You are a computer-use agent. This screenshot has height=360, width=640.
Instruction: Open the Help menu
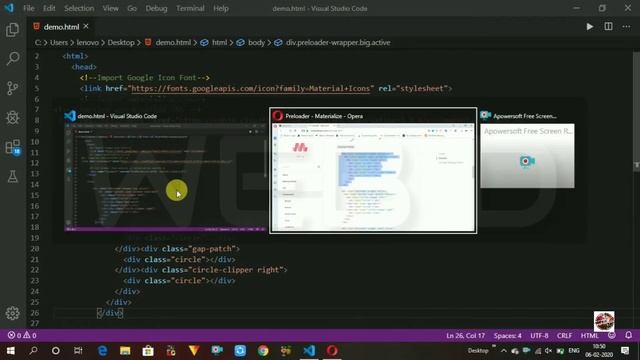[221, 8]
